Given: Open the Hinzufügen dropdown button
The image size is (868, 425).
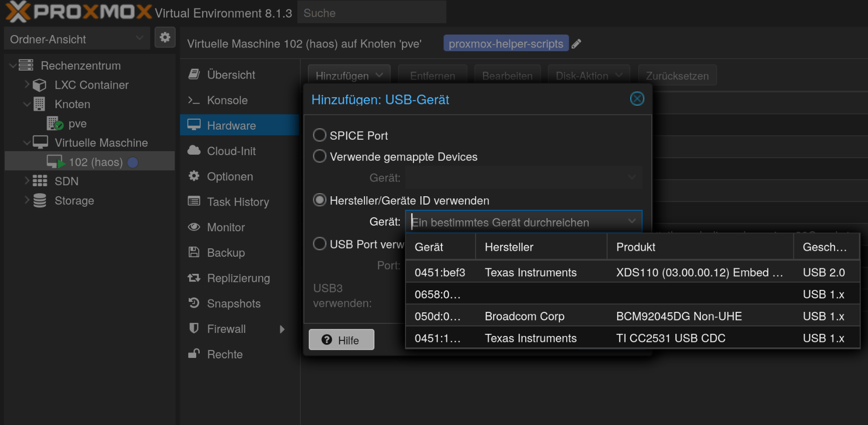Looking at the screenshot, I should coord(349,76).
